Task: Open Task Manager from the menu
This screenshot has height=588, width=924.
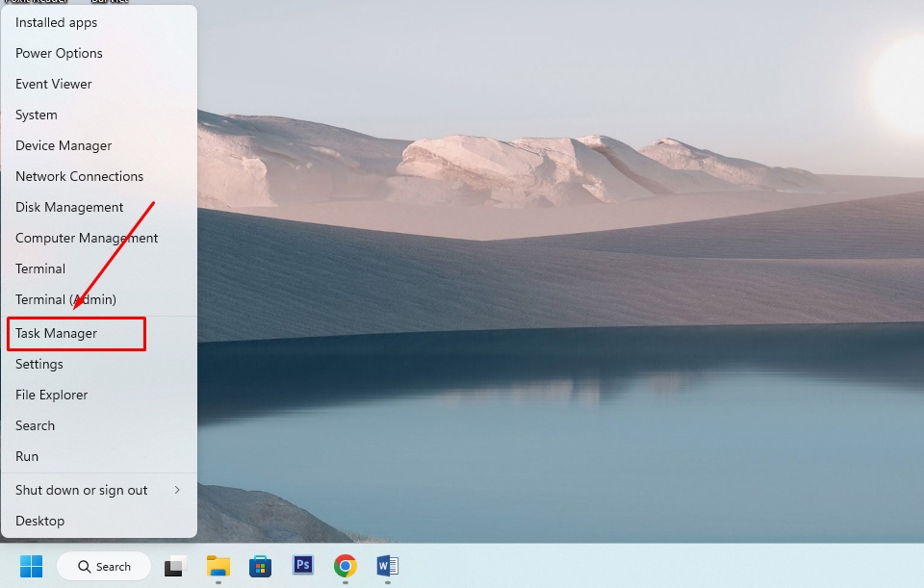Action: pos(57,333)
